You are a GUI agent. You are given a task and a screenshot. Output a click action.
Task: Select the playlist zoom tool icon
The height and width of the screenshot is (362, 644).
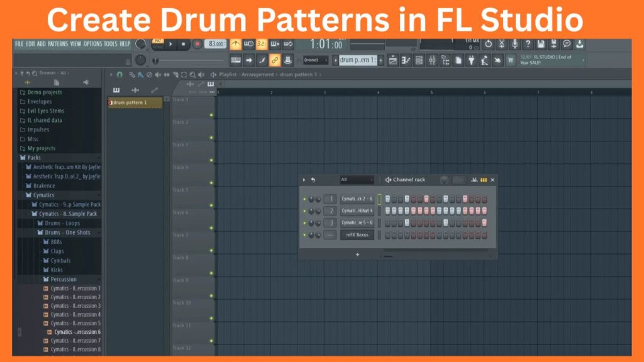tap(192, 75)
